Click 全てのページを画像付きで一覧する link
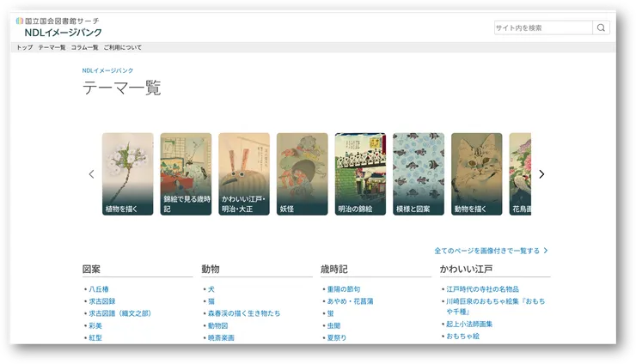This screenshot has height=364, width=636. 491,251
